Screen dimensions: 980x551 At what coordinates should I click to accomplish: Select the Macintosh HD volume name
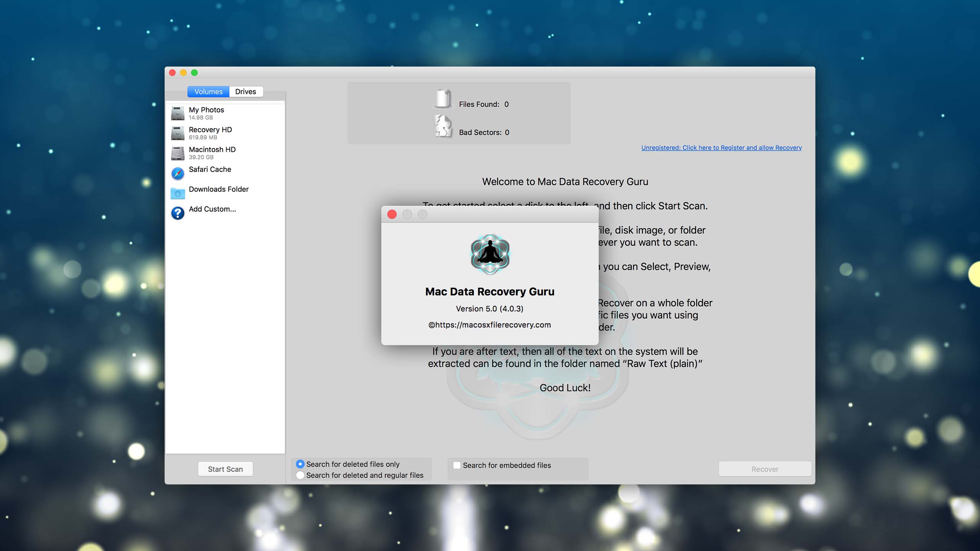[x=212, y=150]
